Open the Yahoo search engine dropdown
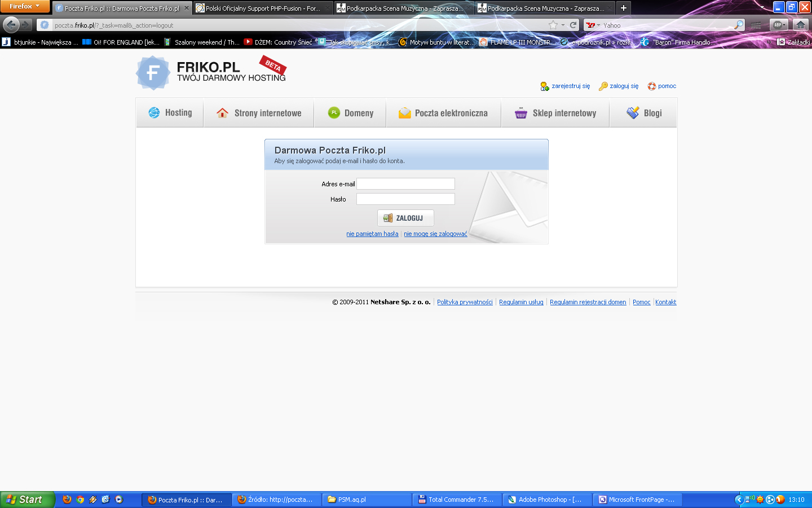 click(x=593, y=25)
